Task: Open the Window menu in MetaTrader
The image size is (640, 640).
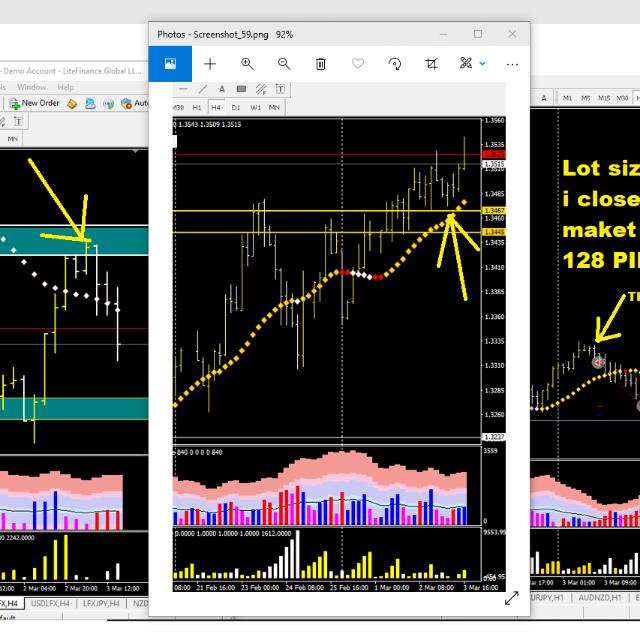Action: (31, 87)
